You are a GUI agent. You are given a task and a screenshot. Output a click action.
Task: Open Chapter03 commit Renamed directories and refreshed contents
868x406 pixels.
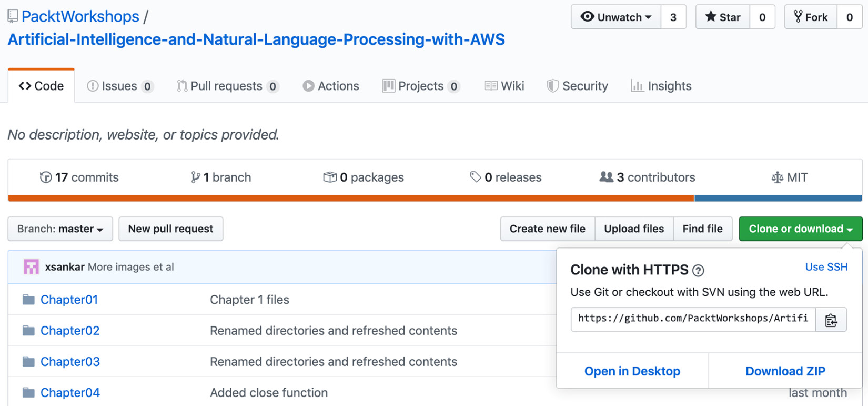click(334, 362)
